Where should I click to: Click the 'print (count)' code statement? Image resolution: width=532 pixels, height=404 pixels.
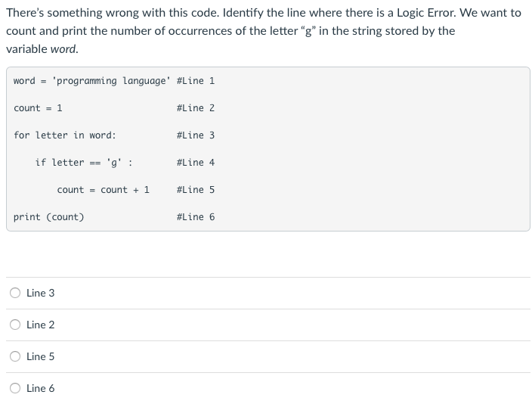pyautogui.click(x=48, y=217)
